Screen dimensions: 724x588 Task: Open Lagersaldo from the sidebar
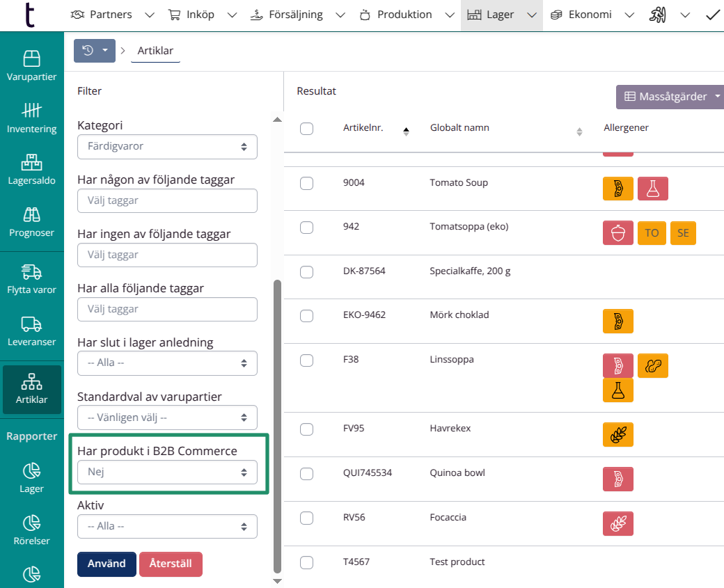31,169
